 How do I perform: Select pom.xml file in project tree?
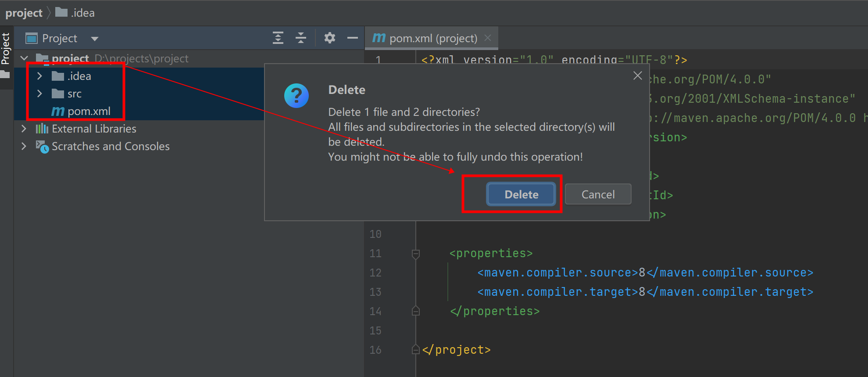pos(89,111)
